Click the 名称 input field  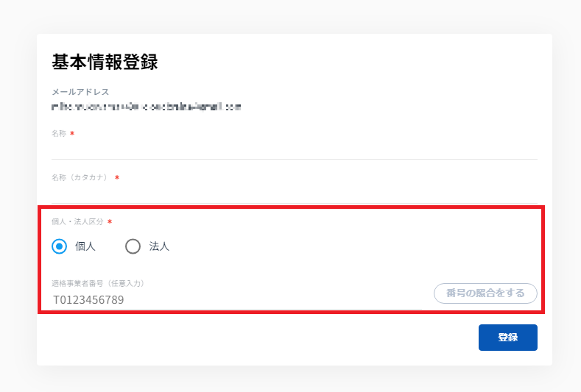pyautogui.click(x=295, y=149)
